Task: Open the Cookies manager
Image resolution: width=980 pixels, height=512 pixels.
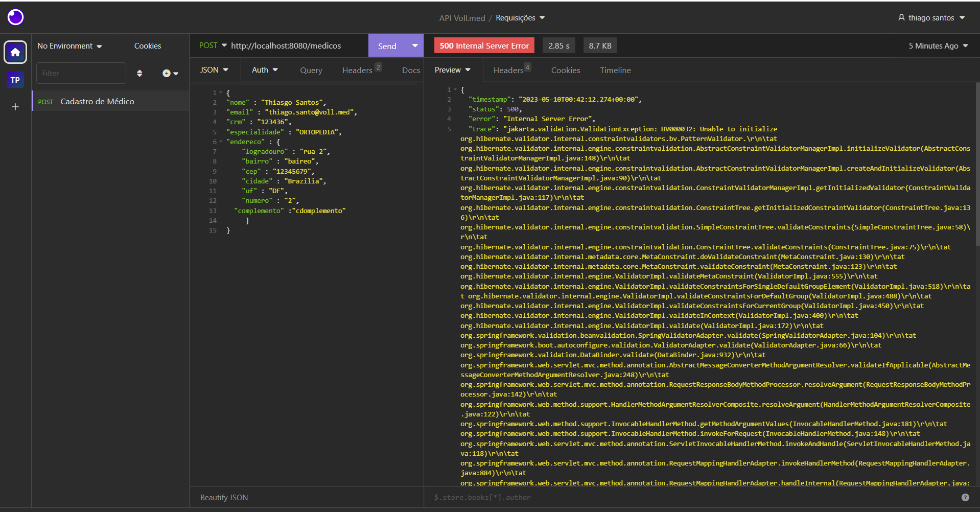Action: (x=148, y=46)
